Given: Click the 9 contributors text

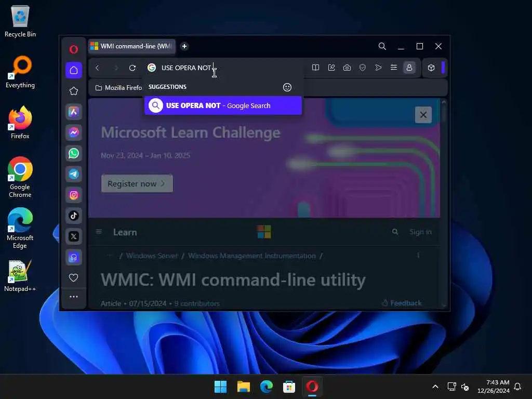Looking at the screenshot, I should [197, 303].
